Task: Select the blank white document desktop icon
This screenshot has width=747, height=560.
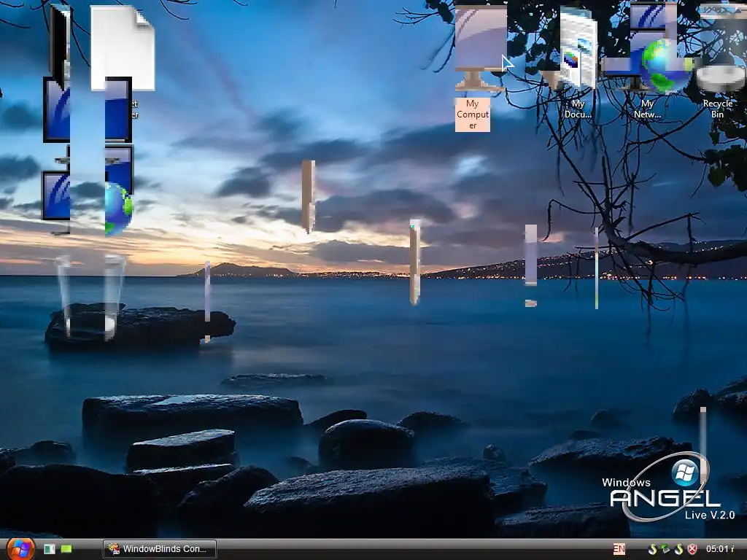Action: pyautogui.click(x=123, y=47)
